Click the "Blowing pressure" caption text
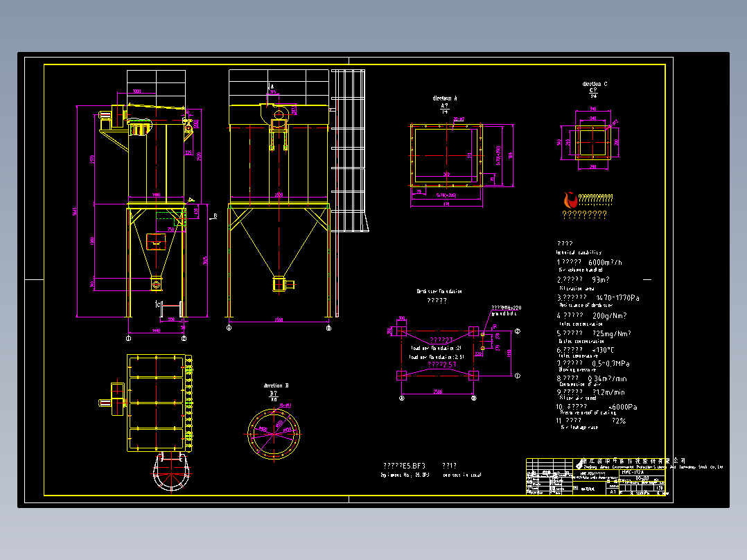This screenshot has height=560, width=747. point(577,370)
